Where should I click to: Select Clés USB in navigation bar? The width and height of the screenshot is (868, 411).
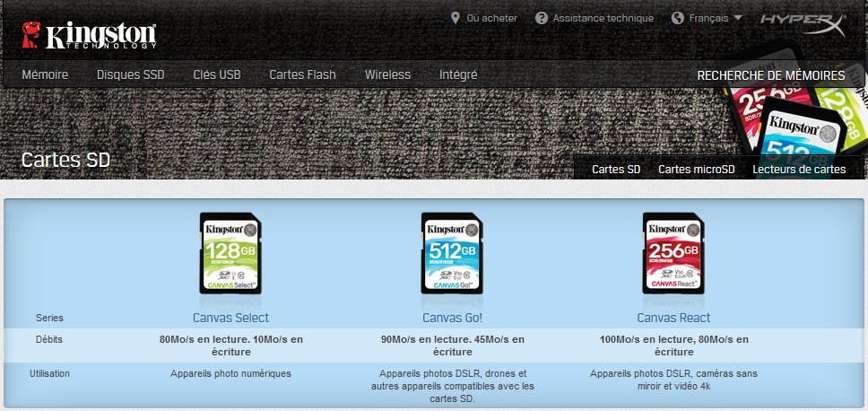point(216,74)
